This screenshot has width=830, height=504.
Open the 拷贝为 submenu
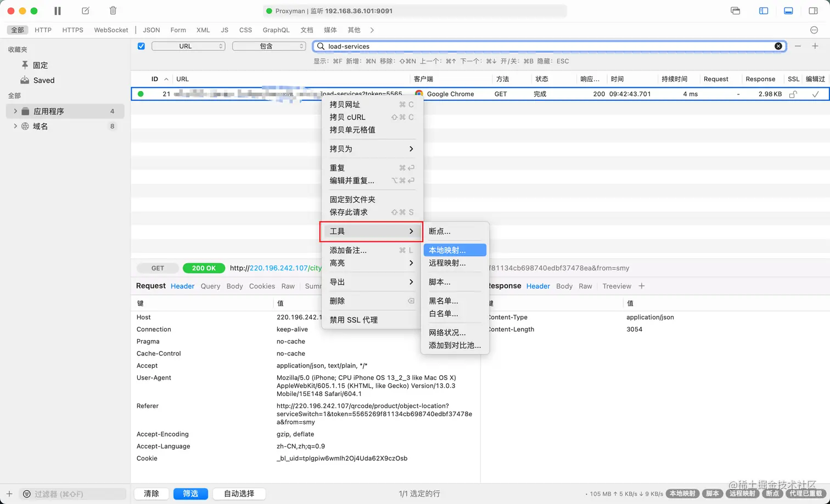point(372,149)
